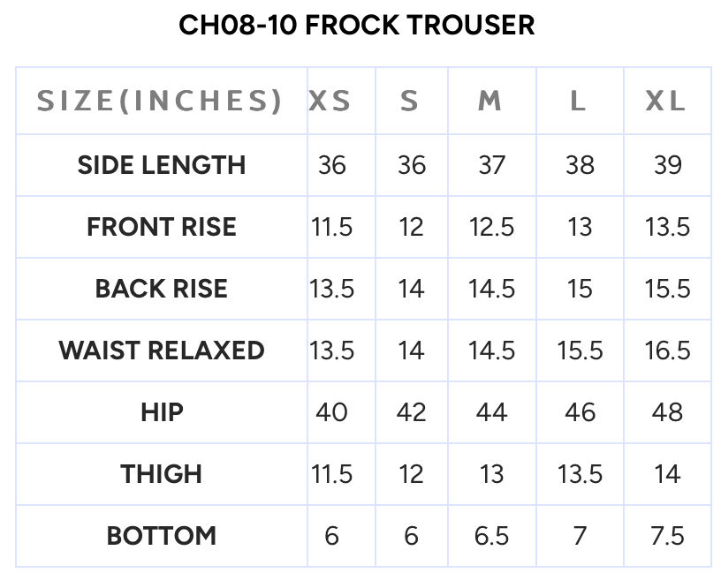Click the HIP row label
Image resolution: width=721 pixels, height=588 pixels.
(x=162, y=412)
